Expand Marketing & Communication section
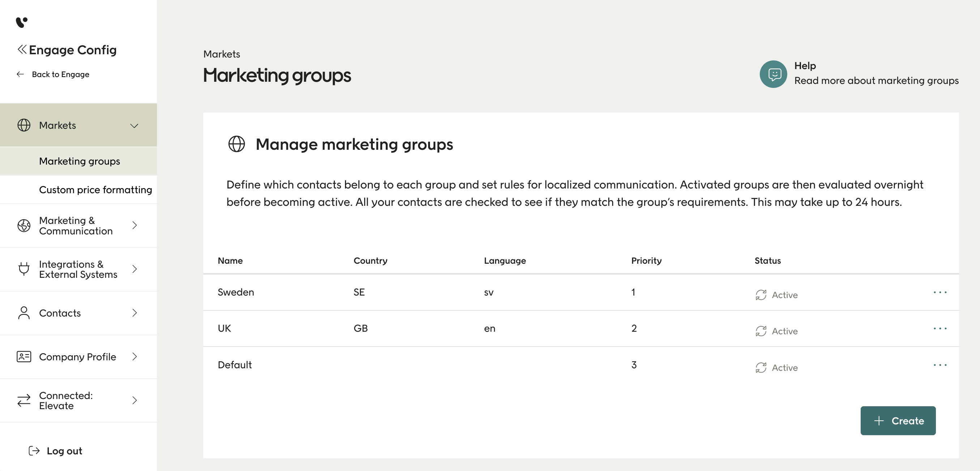The height and width of the screenshot is (471, 980). point(134,225)
